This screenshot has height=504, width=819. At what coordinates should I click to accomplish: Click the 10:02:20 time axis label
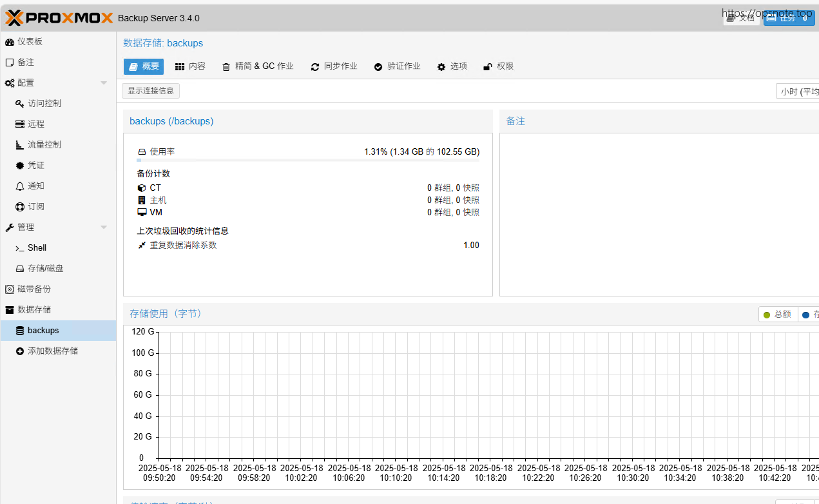click(302, 478)
